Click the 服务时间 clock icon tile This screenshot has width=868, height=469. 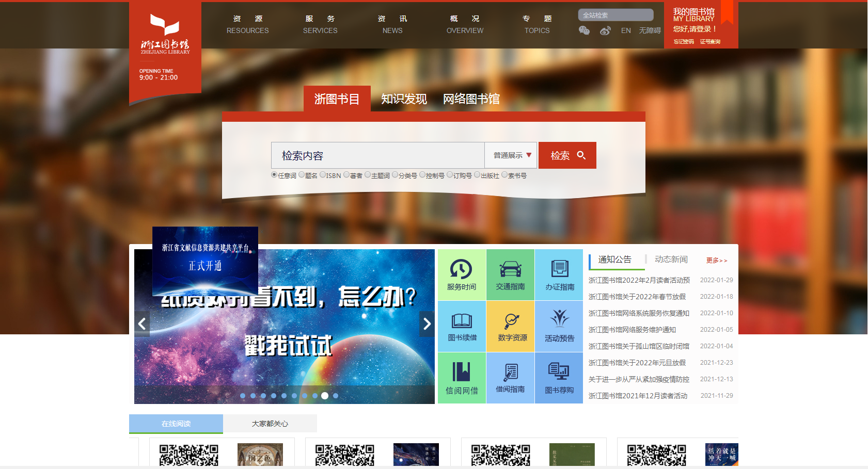[x=462, y=274]
